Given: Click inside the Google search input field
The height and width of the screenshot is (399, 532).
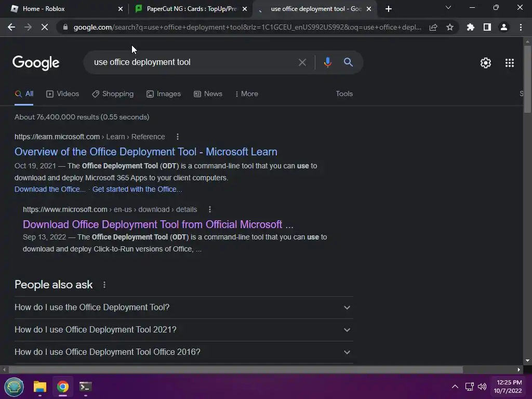Looking at the screenshot, I should click(x=193, y=62).
